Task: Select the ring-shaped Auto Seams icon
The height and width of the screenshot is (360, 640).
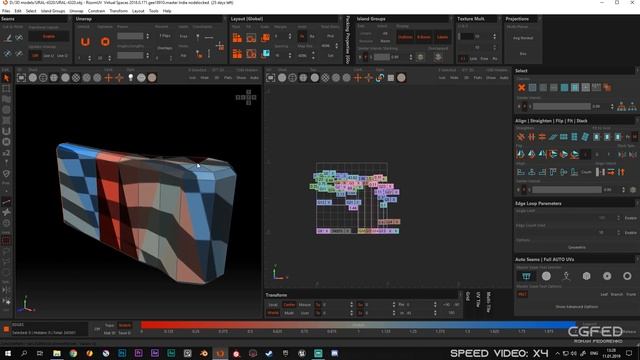Action: coord(627,276)
